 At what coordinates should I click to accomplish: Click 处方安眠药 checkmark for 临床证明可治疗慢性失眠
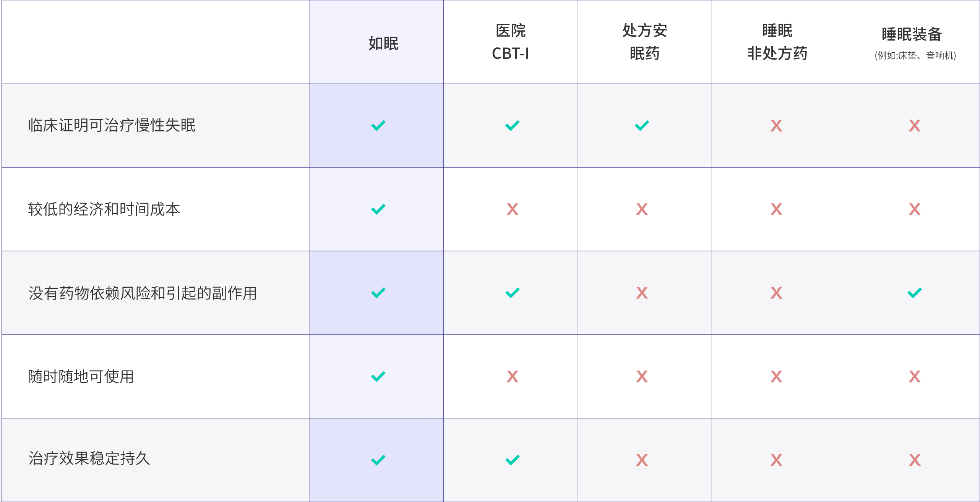642,125
